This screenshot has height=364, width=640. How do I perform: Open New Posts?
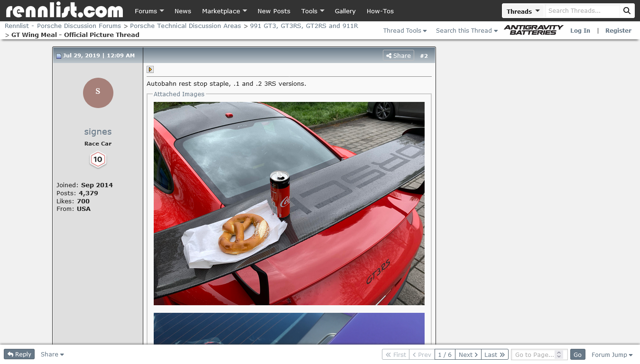(274, 11)
